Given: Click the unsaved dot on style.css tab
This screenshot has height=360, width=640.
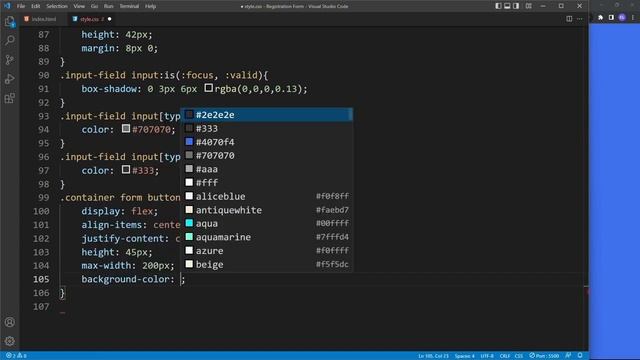Looking at the screenshot, I should 109,19.
